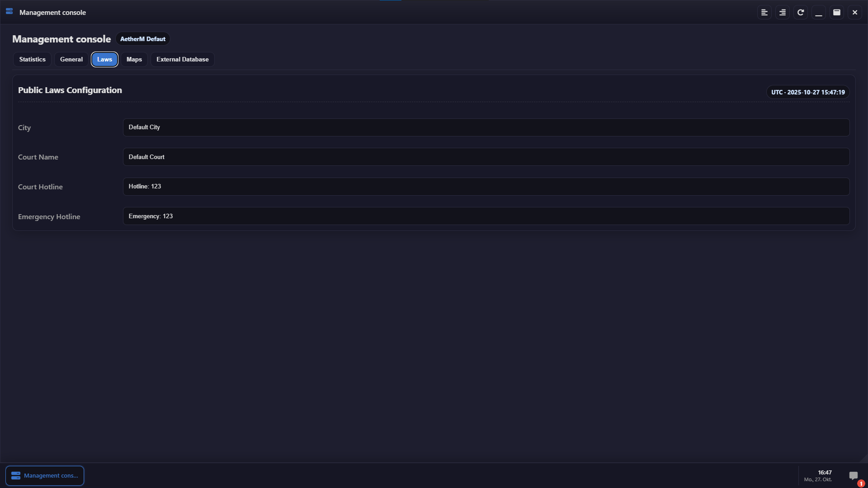
Task: Click the UTC timestamp badge
Action: tap(808, 92)
